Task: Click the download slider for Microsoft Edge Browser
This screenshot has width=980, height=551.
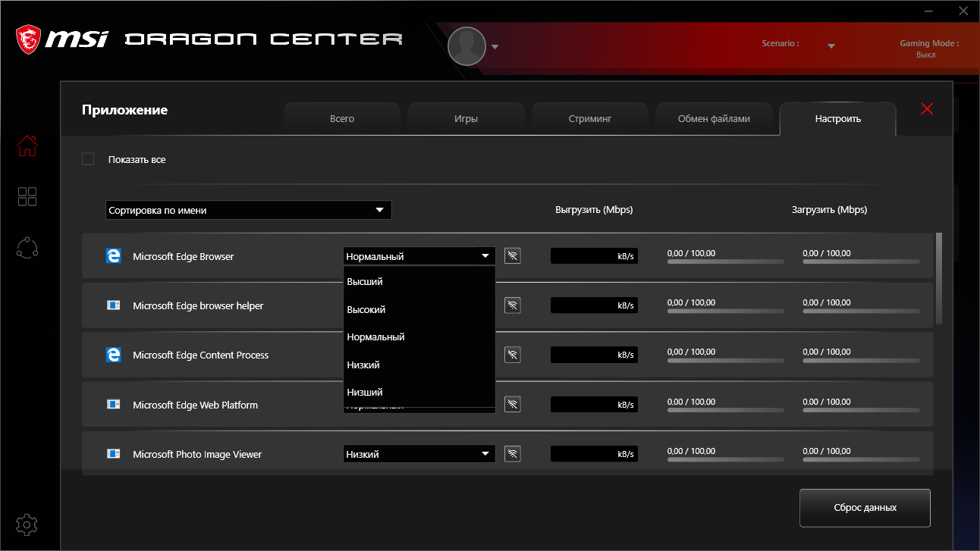Action: coord(861,261)
